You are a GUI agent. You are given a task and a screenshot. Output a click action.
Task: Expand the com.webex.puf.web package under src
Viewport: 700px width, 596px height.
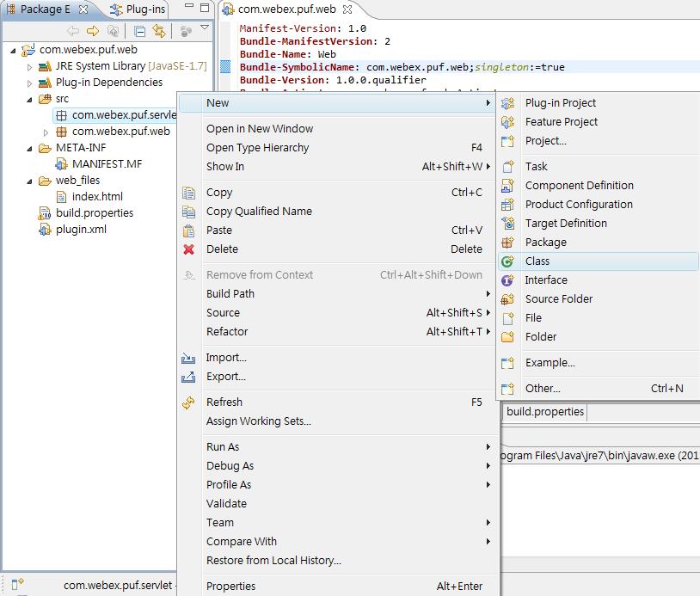point(46,132)
